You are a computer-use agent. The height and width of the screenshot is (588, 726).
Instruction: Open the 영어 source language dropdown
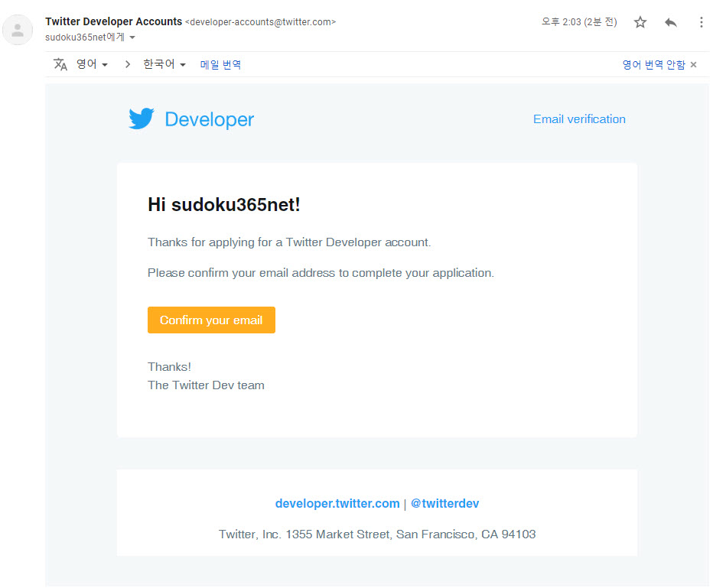tap(92, 65)
